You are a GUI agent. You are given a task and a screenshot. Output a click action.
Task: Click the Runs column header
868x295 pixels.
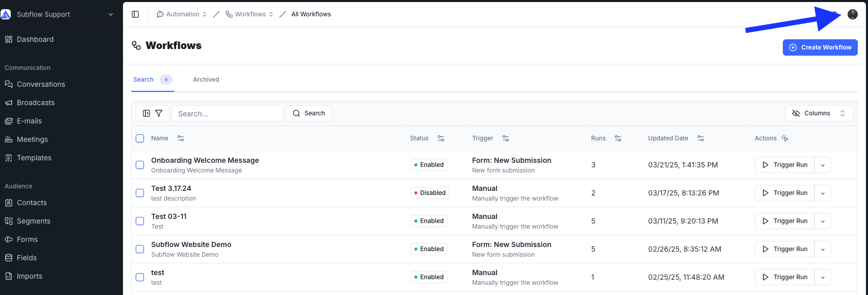598,138
